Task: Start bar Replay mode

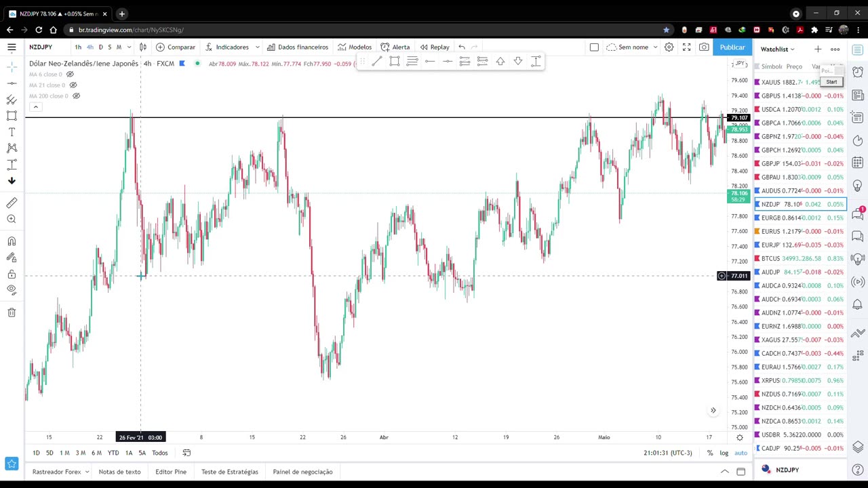Action: click(435, 47)
